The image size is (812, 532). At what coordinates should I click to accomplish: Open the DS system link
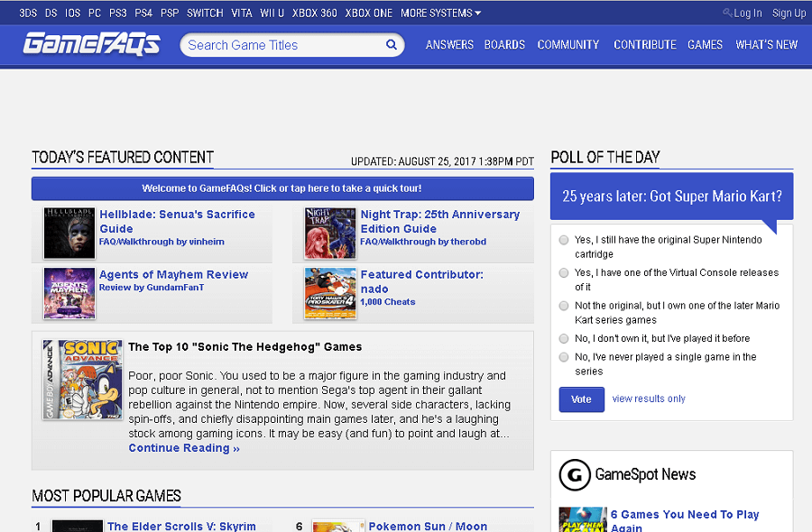[51, 13]
